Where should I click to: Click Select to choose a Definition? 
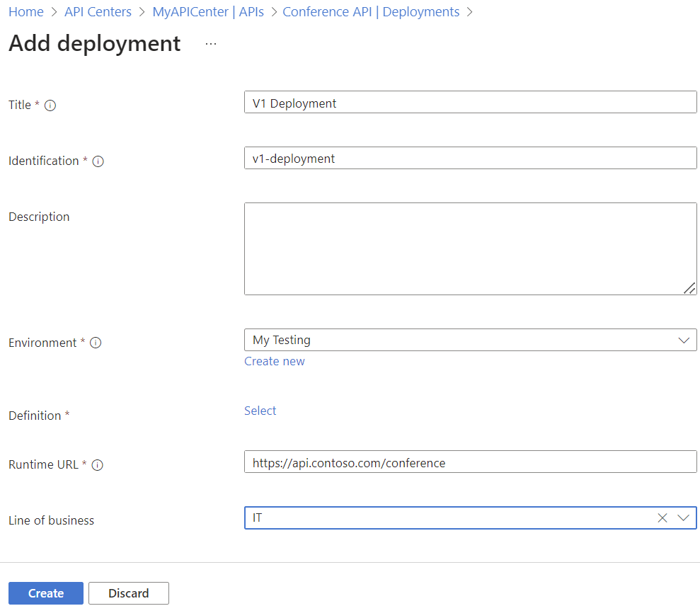click(x=260, y=411)
